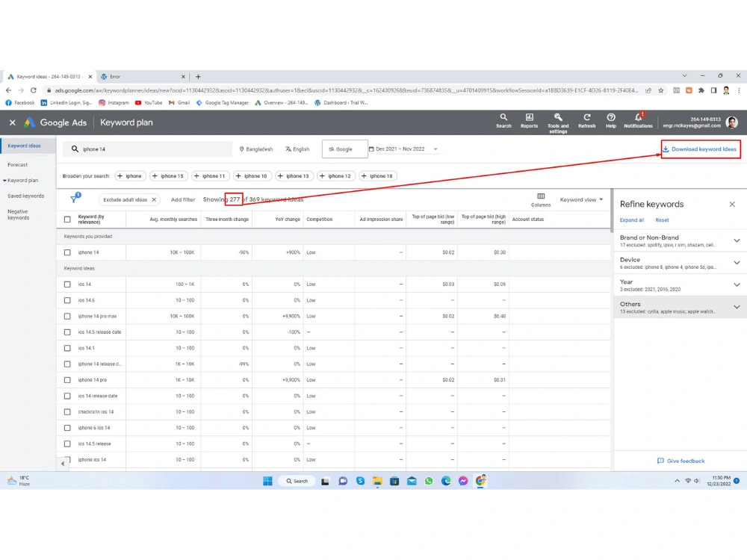This screenshot has width=747, height=560.
Task: Open Messenger from the taskbar
Action: point(463,481)
